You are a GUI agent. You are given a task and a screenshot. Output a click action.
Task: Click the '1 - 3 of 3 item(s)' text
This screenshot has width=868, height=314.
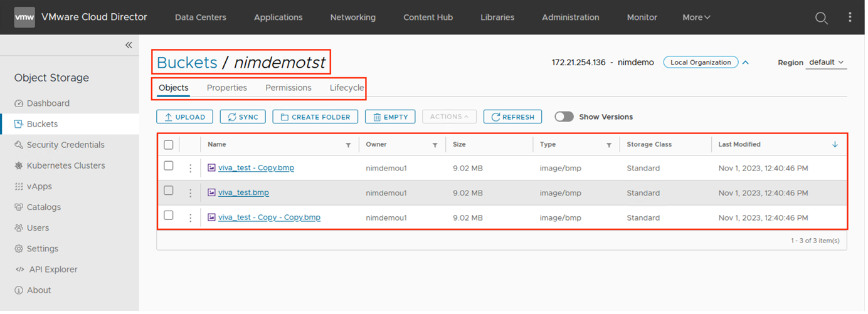coord(815,241)
